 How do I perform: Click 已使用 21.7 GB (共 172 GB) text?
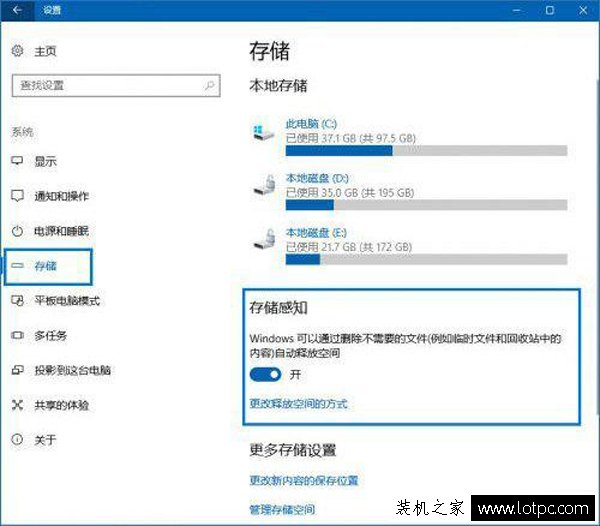click(349, 247)
